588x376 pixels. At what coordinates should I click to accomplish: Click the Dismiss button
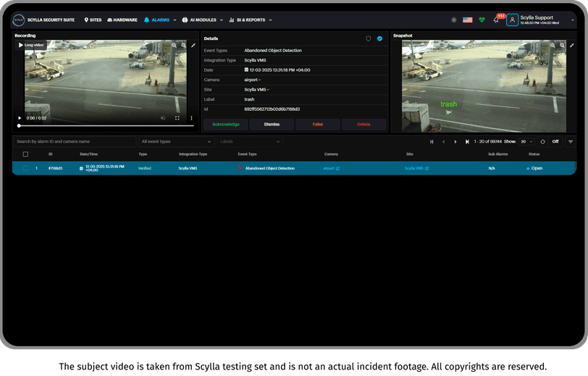[x=272, y=124]
